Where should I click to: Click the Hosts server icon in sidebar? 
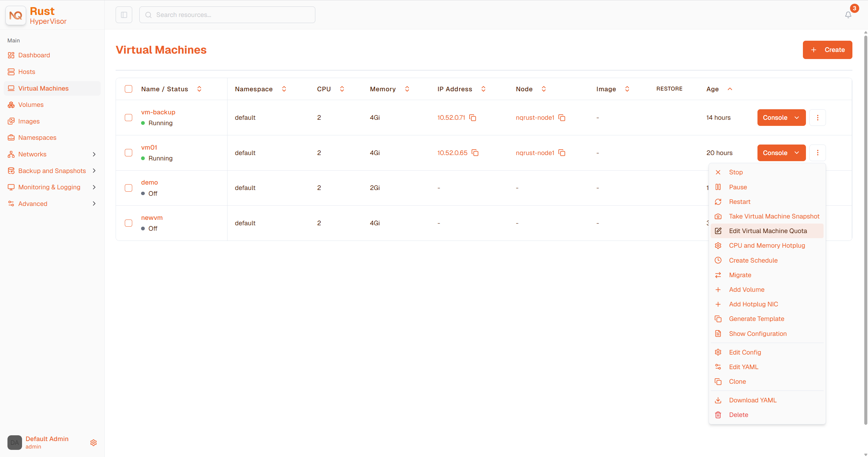point(11,72)
